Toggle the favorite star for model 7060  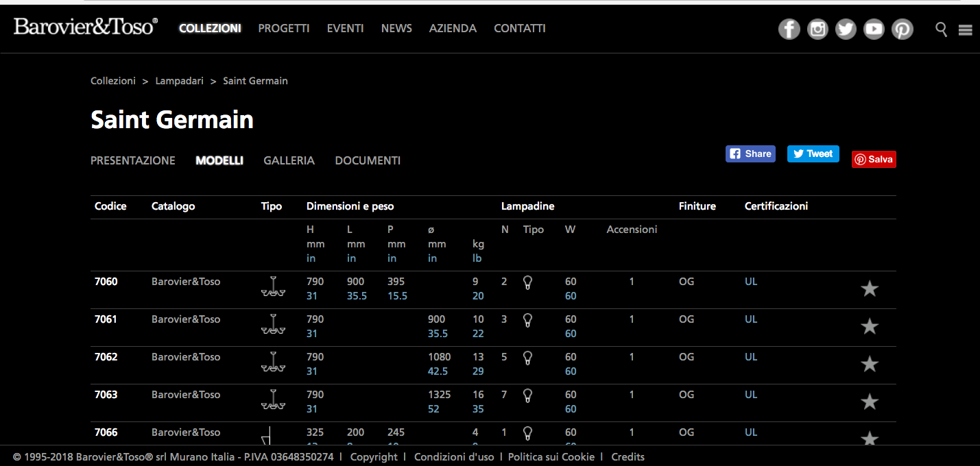pyautogui.click(x=869, y=289)
